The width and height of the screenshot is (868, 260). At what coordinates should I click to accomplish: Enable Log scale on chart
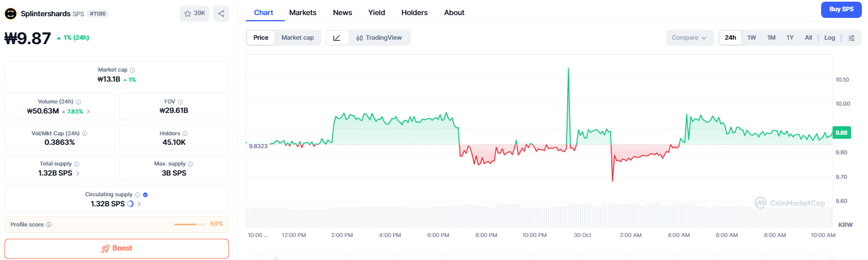829,37
